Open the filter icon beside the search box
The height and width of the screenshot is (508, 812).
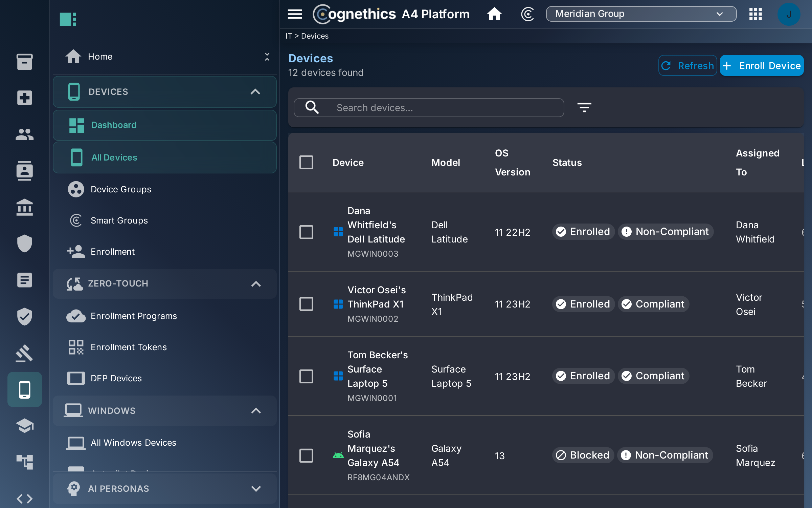(584, 108)
